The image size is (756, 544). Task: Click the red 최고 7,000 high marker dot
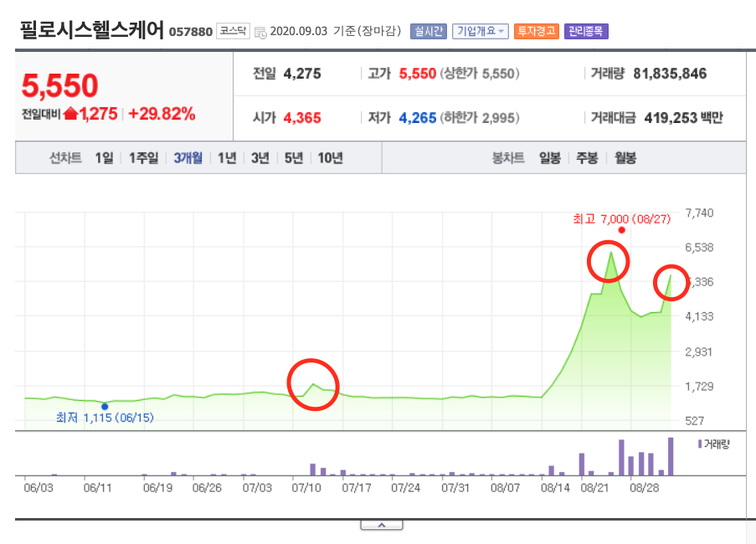pyautogui.click(x=621, y=230)
